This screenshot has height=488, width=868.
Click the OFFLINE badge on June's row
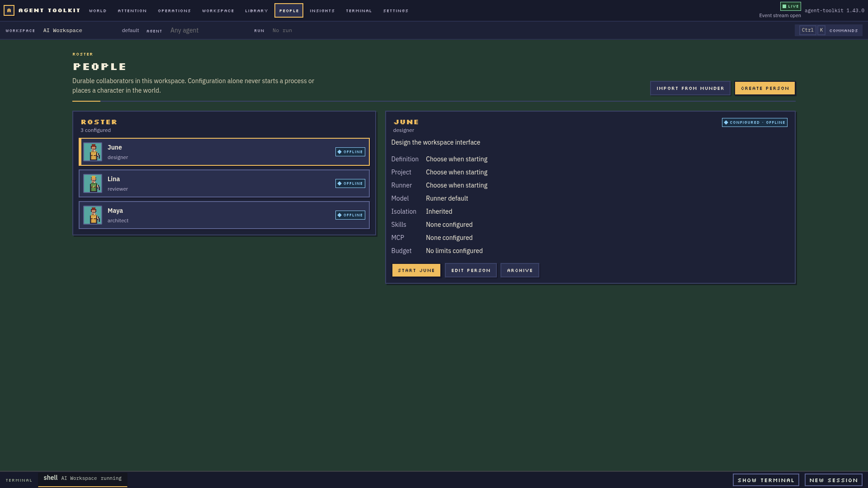[350, 152]
